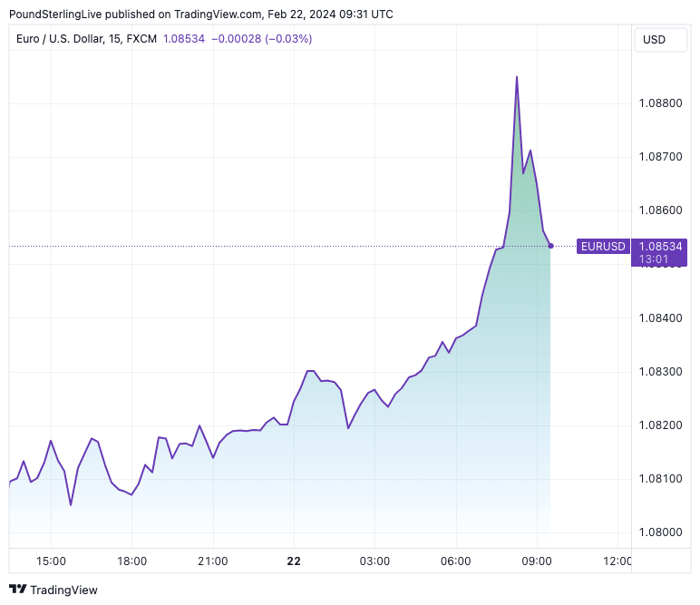The height and width of the screenshot is (605, 700).
Task: Click the 18:00 time axis label
Action: 131,561
